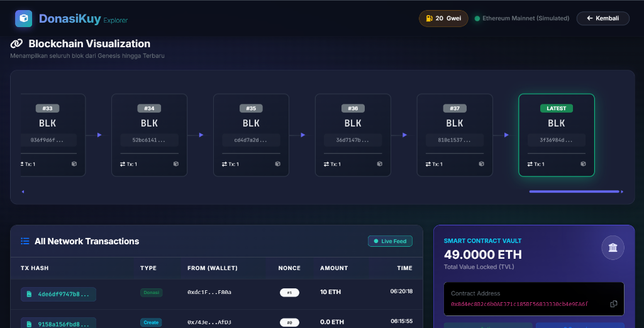Image resolution: width=644 pixels, height=328 pixels.
Task: Click the Live Feed badge
Action: click(x=390, y=241)
